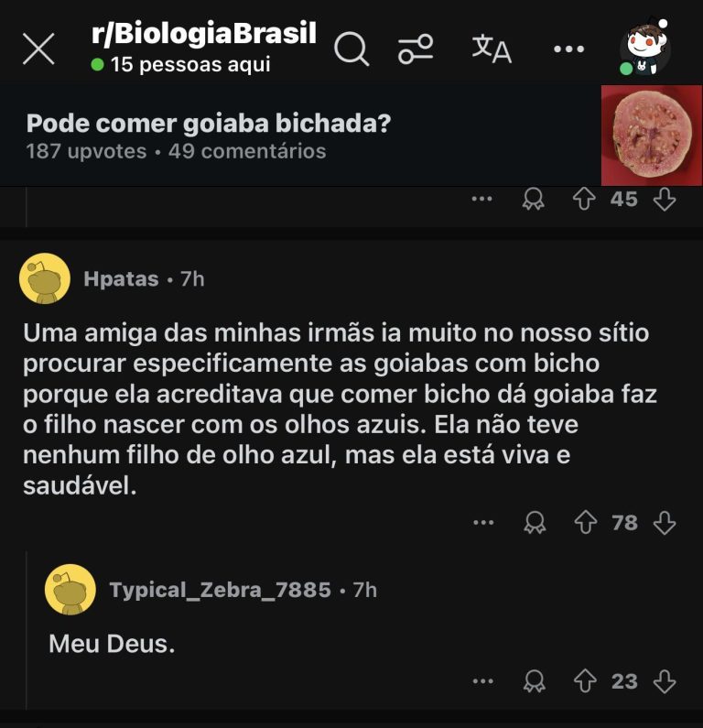Open more options on Typical_Zebra_7885's reply
The image size is (703, 728).
[x=482, y=681]
